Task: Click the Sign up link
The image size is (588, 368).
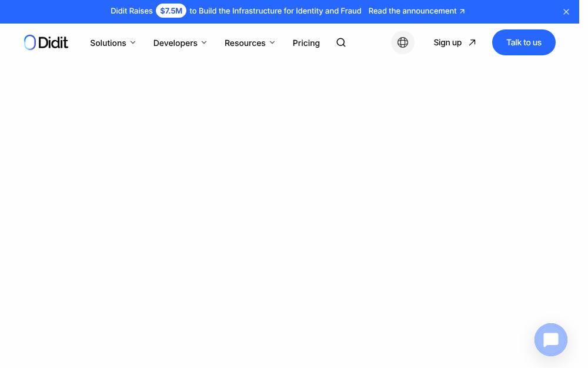Action: coord(455,42)
